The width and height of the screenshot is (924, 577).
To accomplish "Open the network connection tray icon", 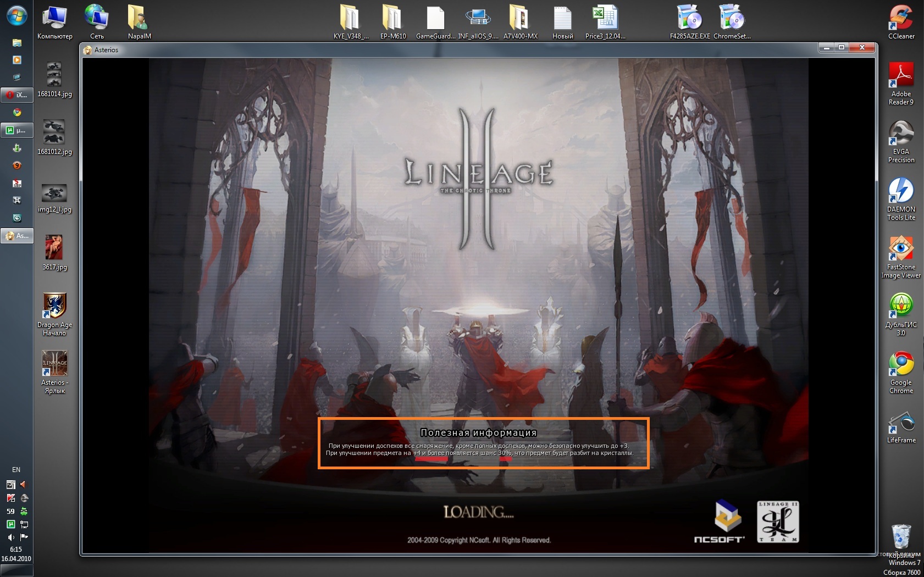I will 24,524.
